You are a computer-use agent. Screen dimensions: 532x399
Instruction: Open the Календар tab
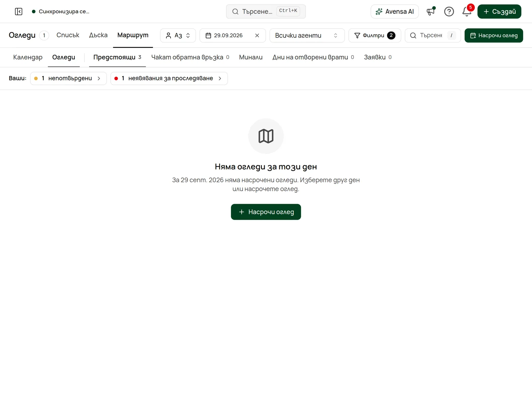[x=28, y=57]
